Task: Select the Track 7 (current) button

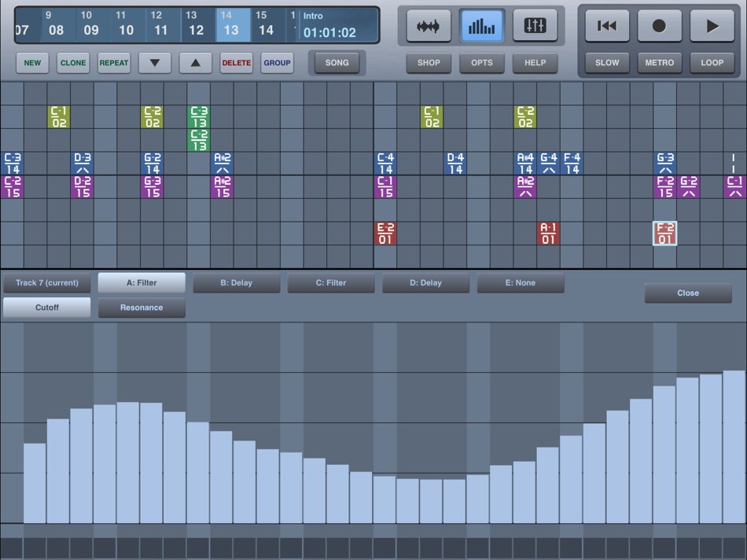Action: 46,282
